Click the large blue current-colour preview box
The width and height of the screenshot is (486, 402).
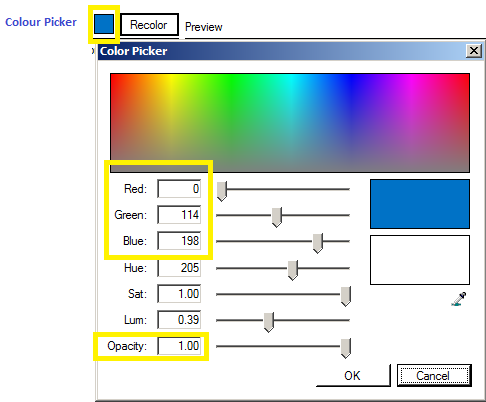420,204
